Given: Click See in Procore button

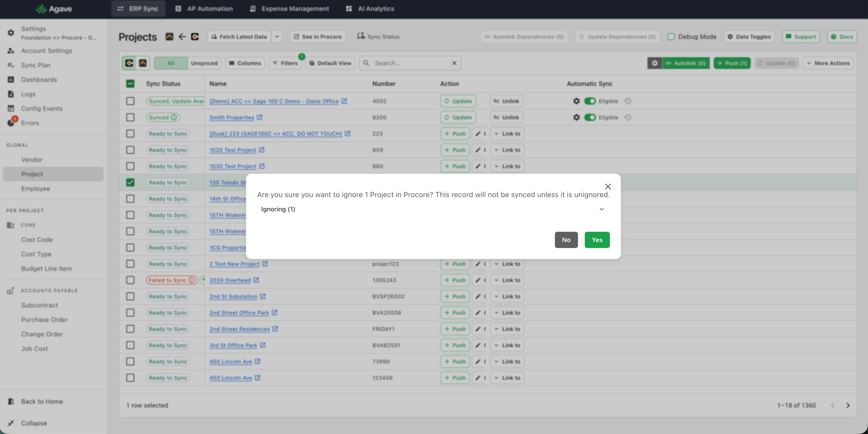Looking at the screenshot, I should point(318,37).
